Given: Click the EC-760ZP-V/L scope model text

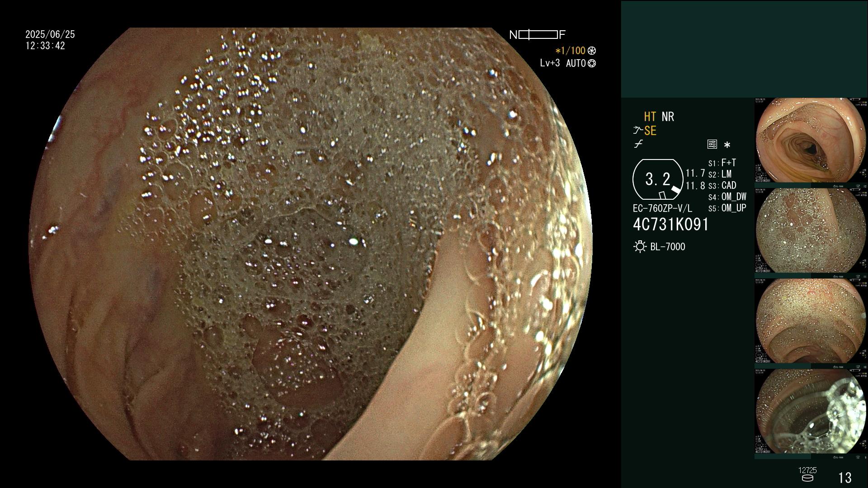Looking at the screenshot, I should pyautogui.click(x=662, y=208).
